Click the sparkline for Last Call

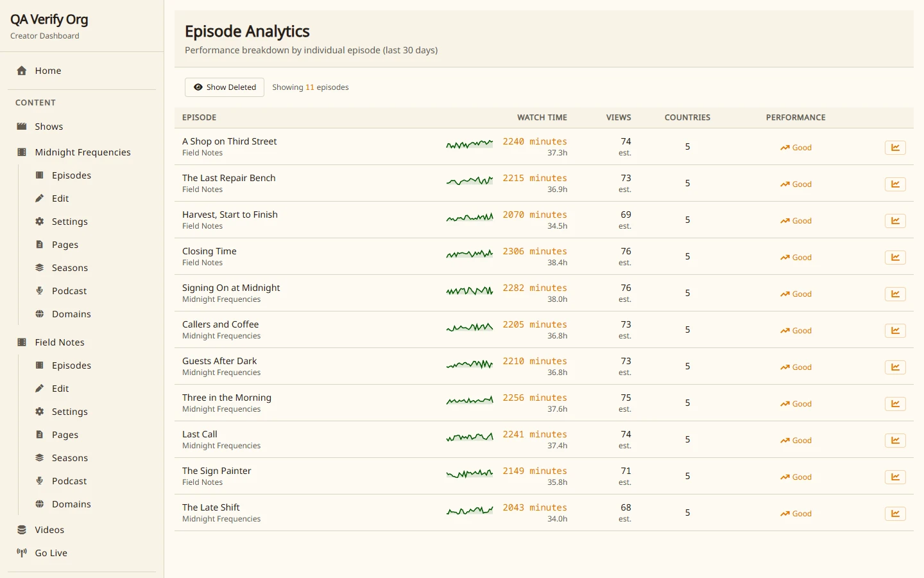pyautogui.click(x=470, y=438)
